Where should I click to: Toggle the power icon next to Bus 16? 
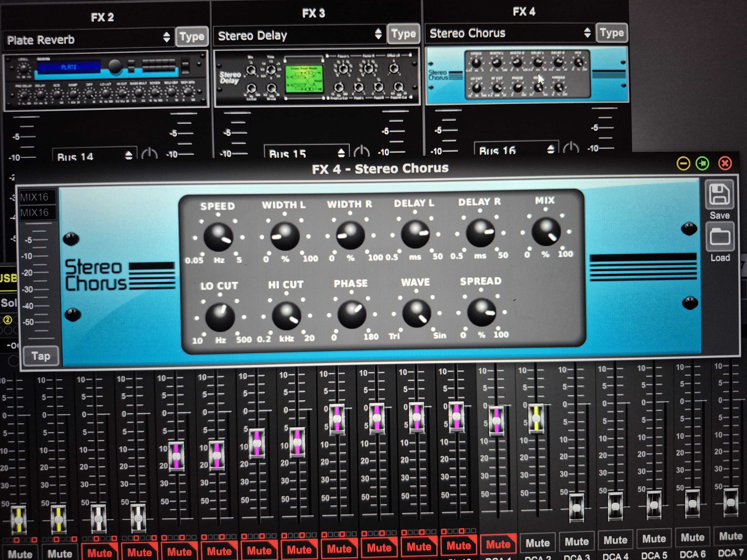(571, 147)
